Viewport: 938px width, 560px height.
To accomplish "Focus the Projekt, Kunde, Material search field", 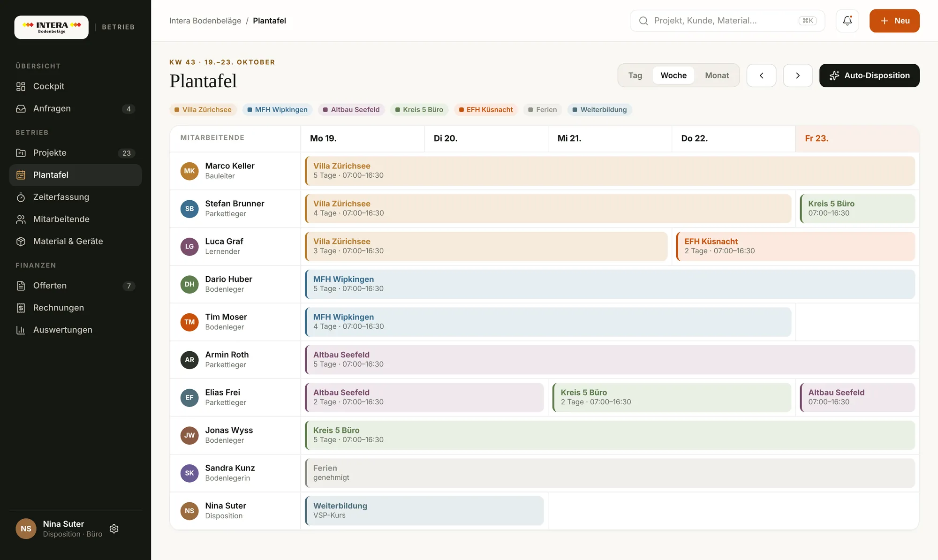I will pyautogui.click(x=727, y=21).
